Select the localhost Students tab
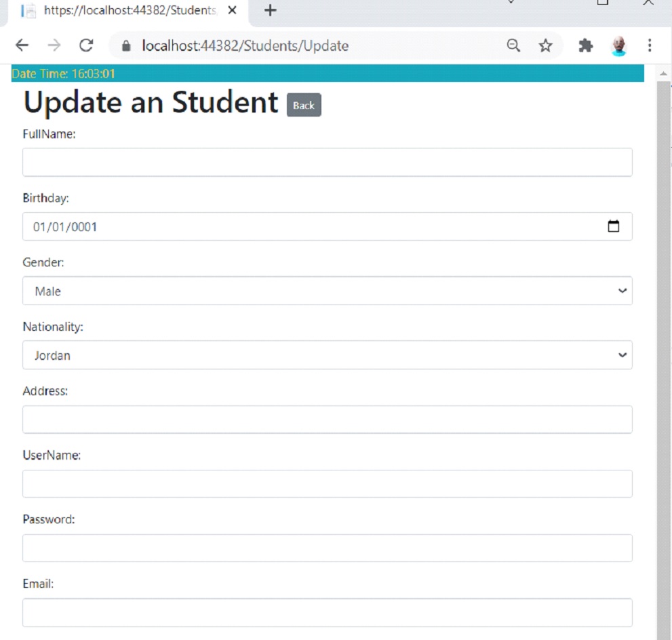672x640 pixels. click(129, 11)
